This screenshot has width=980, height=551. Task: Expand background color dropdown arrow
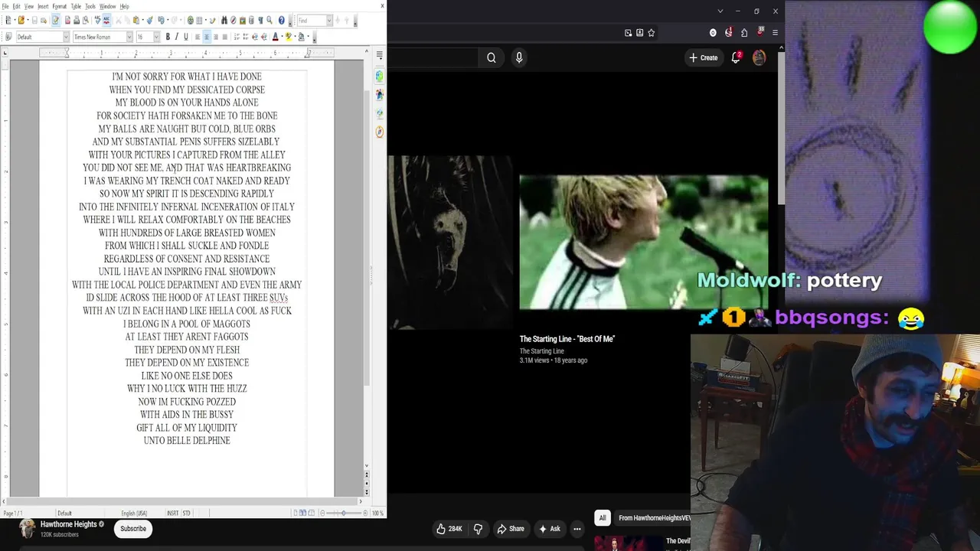(x=309, y=37)
